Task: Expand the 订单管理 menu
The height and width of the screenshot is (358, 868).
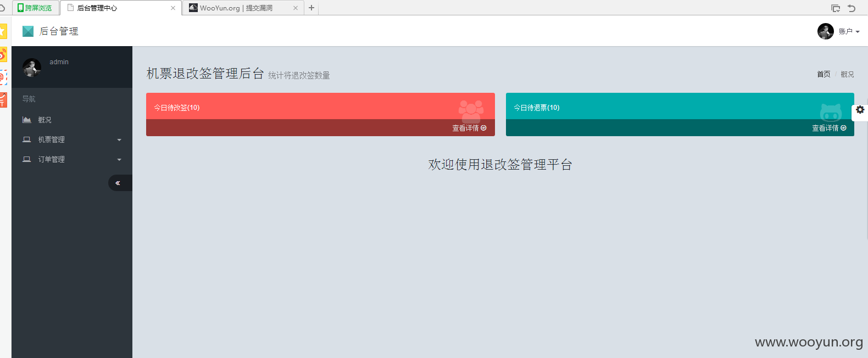Action: click(72, 159)
